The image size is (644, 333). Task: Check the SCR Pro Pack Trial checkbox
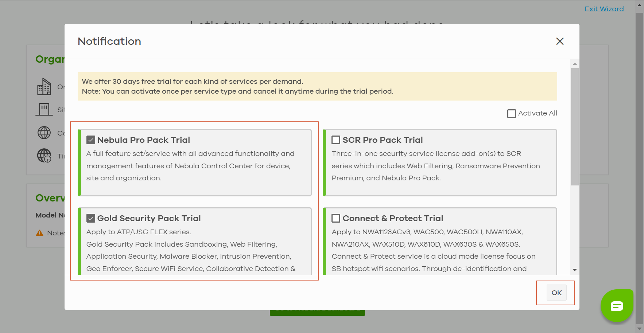336,140
